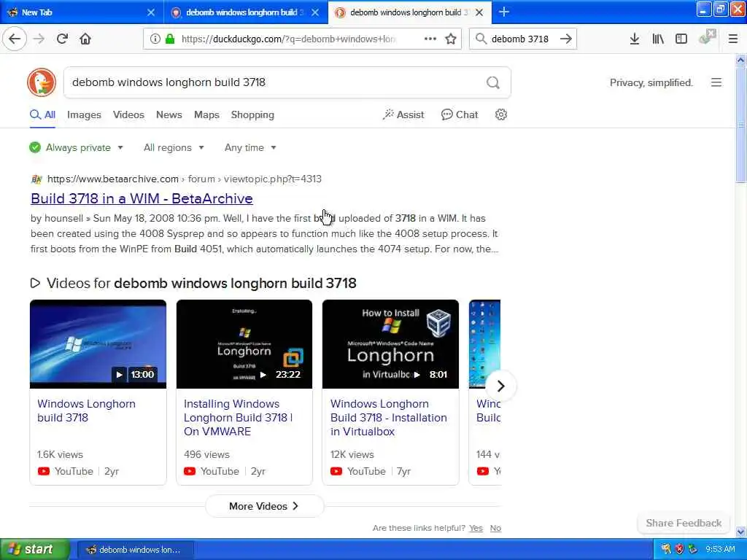Open the Windows Start menu
Screen dimensions: 747x560
tap(35, 550)
